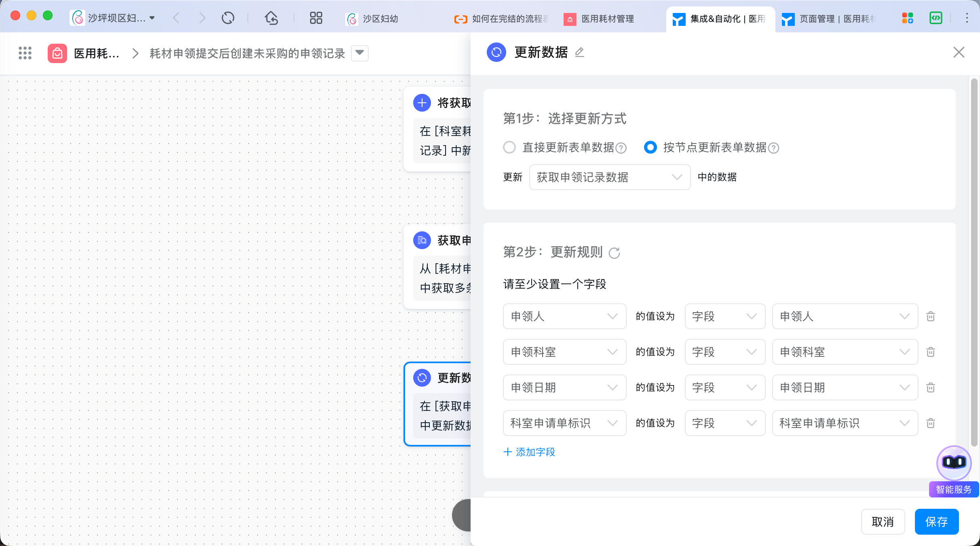The height and width of the screenshot is (546, 980).
Task: Delete the 科室申请单标识 rule row
Action: point(931,423)
